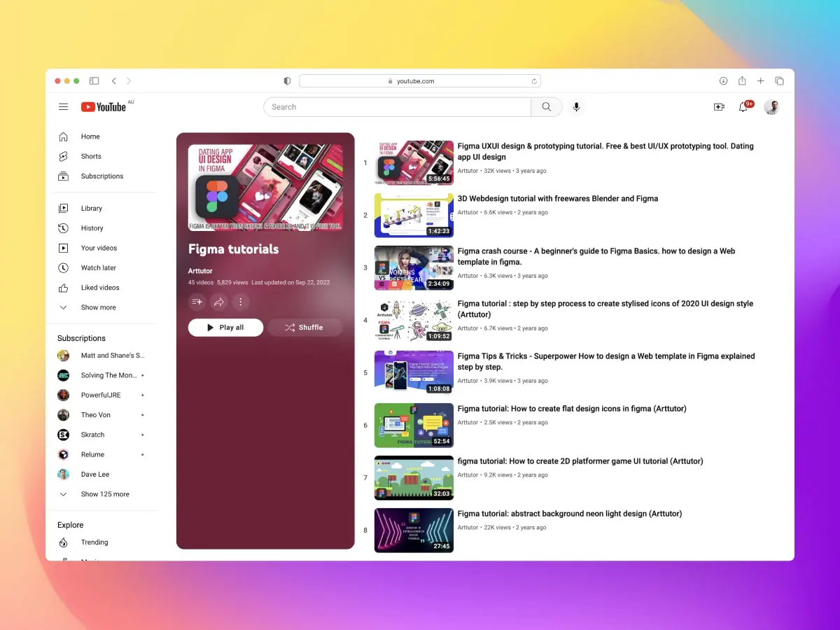The height and width of the screenshot is (630, 840).
Task: Start a voice search with the microphone icon
Action: coord(576,106)
